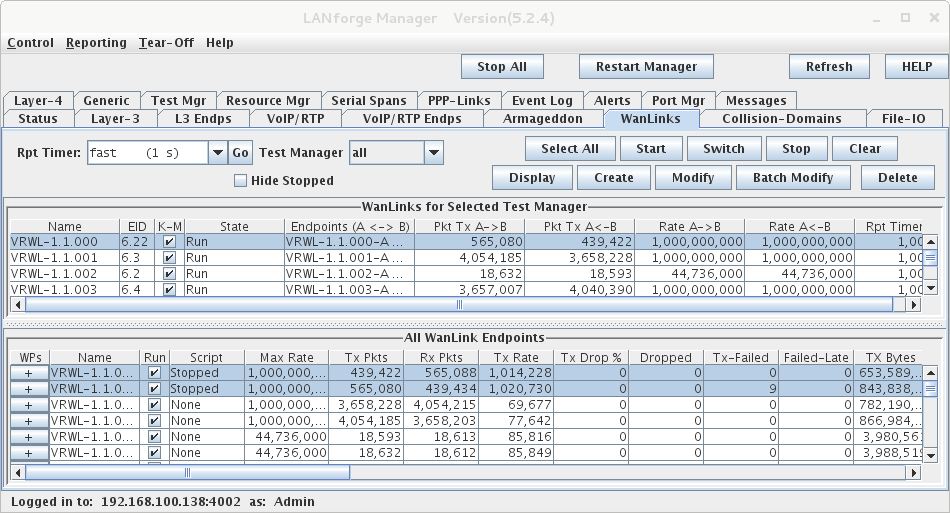Image resolution: width=950 pixels, height=513 pixels.
Task: Switch to the File-IO tab
Action: [903, 119]
